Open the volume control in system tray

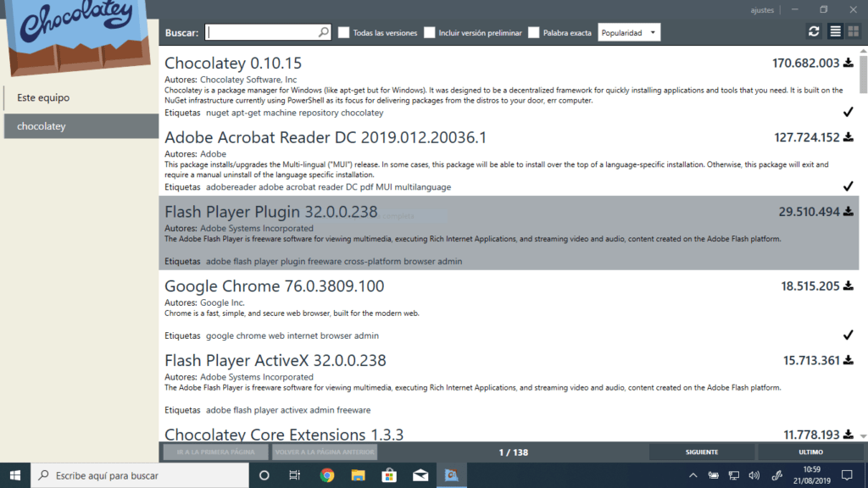[754, 475]
